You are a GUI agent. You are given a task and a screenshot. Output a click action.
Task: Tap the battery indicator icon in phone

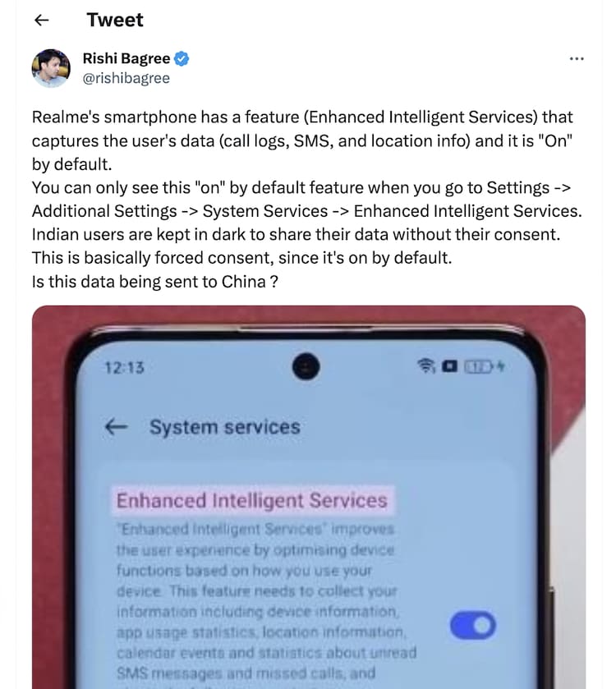pos(480,366)
